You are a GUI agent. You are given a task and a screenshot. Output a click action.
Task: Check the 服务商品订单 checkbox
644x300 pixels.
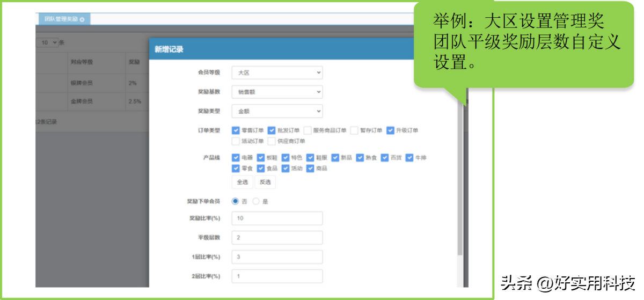[x=308, y=130]
